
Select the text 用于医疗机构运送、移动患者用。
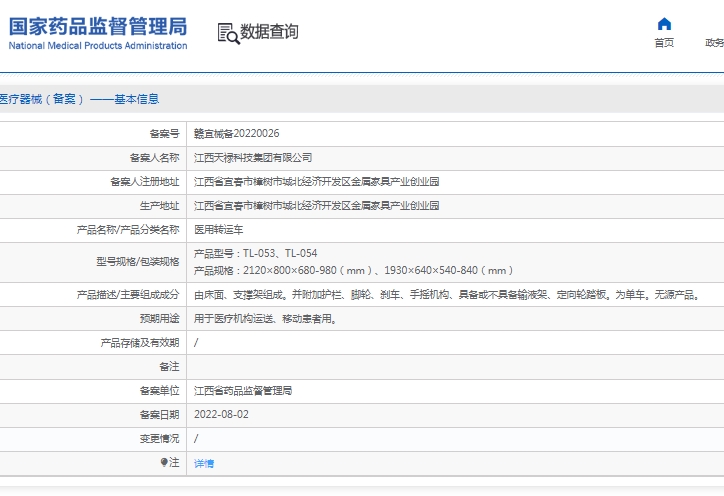[x=265, y=319]
